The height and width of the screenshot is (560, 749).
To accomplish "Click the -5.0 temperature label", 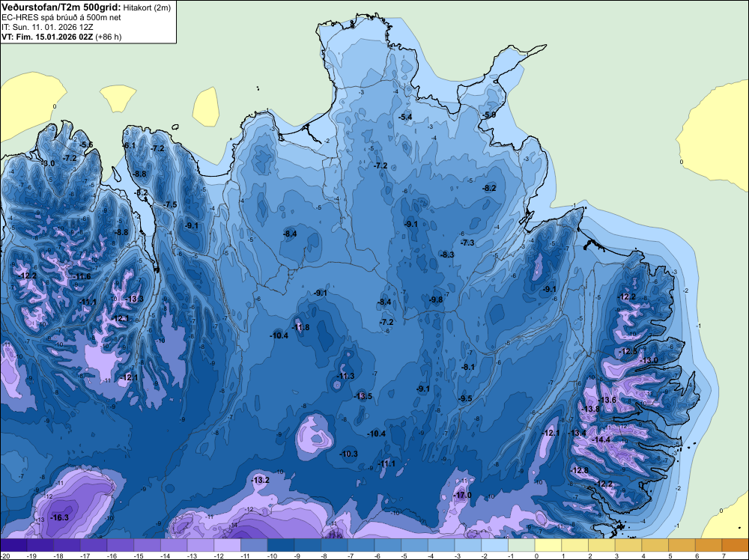I will coord(488,115).
